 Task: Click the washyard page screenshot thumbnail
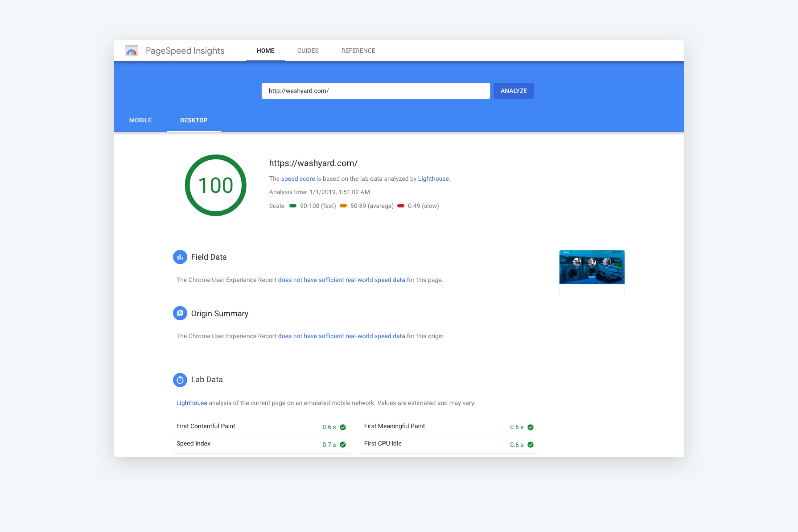(x=592, y=273)
